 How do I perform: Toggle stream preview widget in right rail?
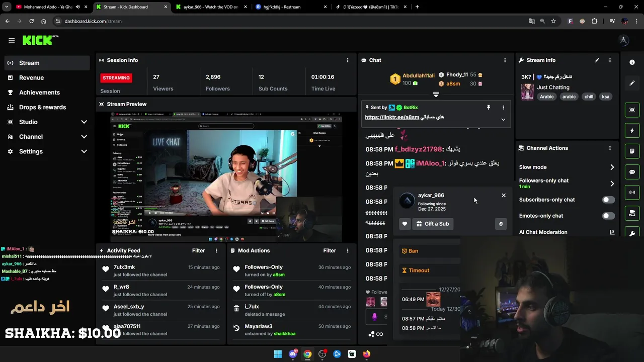[632, 110]
